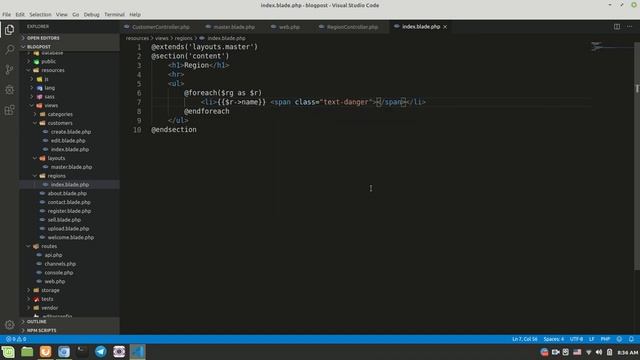Click the network icon in system tray
This screenshot has width=640, height=360.
pos(588,352)
